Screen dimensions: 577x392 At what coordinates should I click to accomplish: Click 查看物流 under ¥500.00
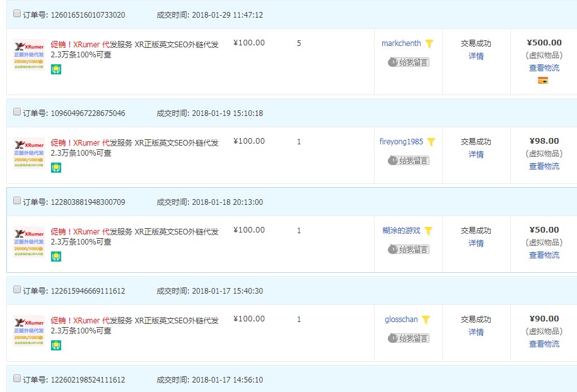tap(544, 68)
